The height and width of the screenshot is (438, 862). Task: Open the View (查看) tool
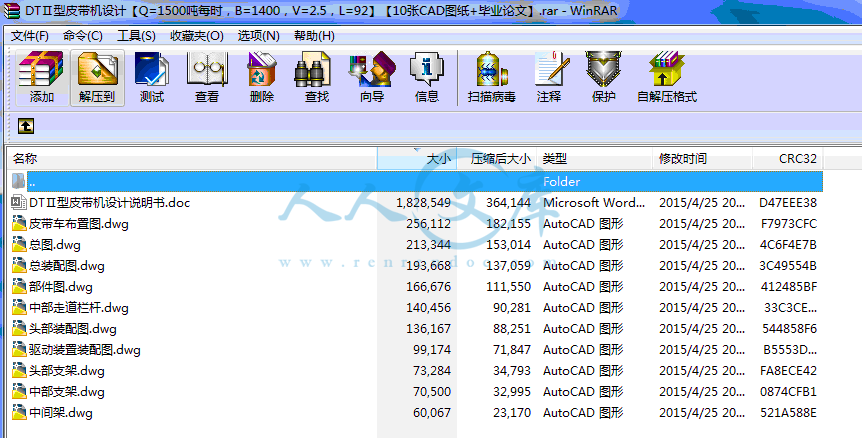pyautogui.click(x=207, y=77)
